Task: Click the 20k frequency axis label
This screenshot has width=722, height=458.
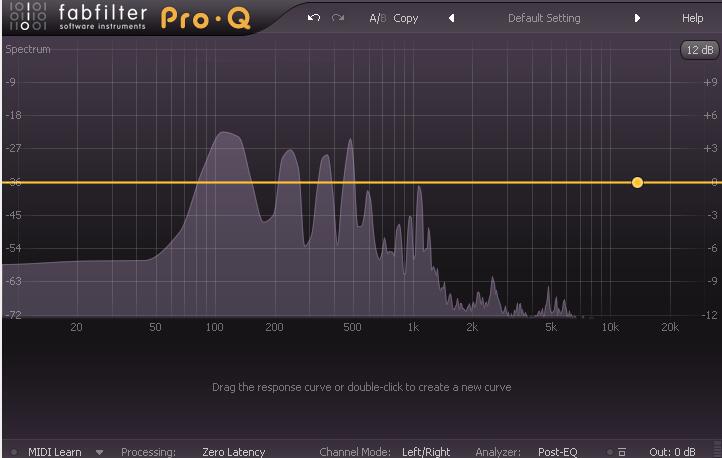Action: coord(670,327)
